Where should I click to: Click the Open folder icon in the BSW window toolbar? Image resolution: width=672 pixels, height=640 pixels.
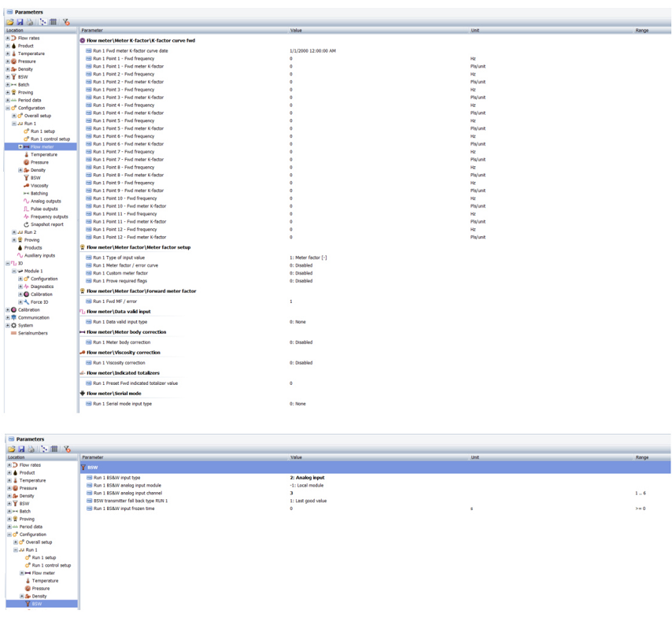click(11, 449)
